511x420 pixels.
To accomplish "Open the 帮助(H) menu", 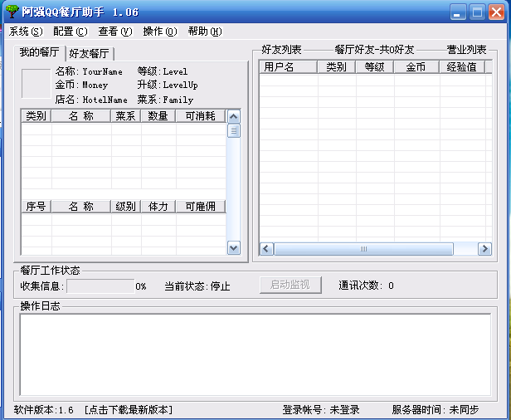I will [205, 32].
